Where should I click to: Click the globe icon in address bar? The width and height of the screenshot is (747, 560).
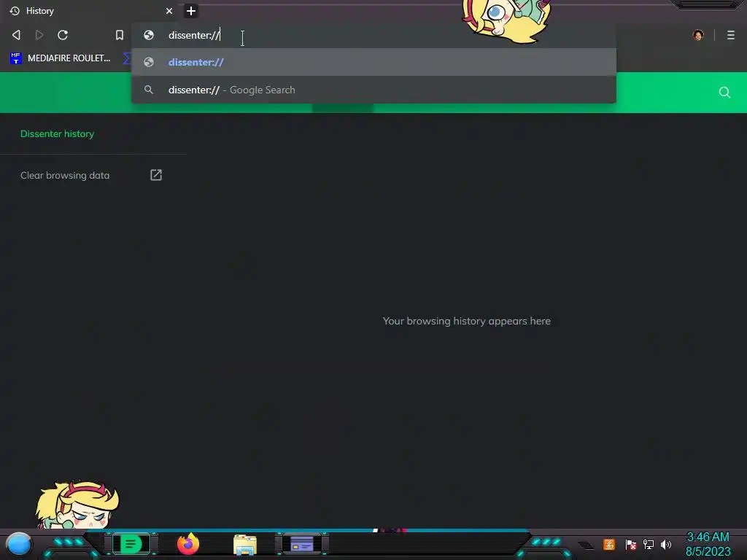pyautogui.click(x=149, y=35)
